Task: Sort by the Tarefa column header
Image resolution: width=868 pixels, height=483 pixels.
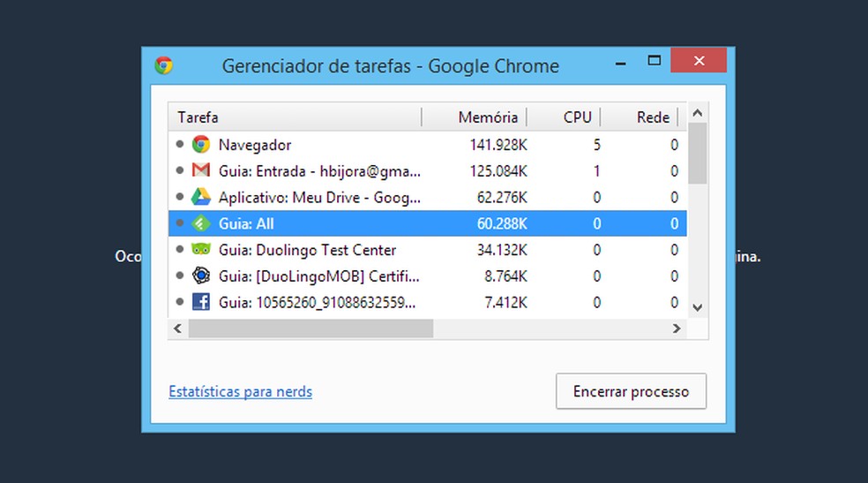Action: 295,117
